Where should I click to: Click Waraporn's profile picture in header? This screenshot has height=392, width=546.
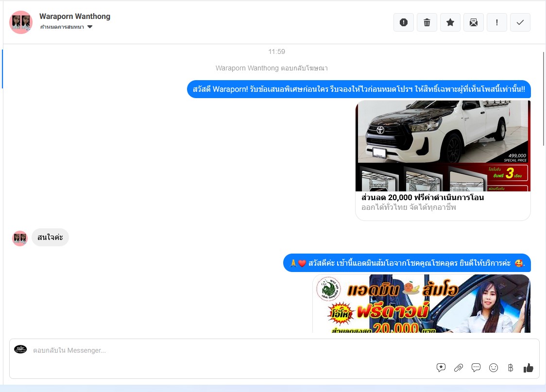21,22
